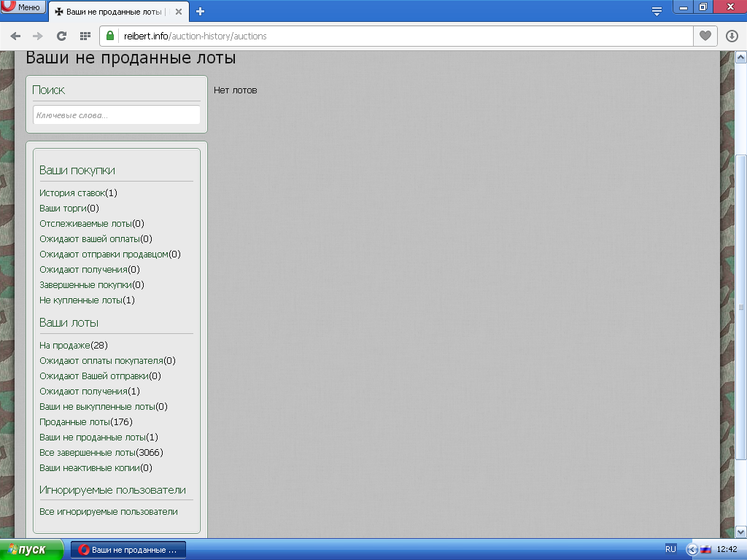The width and height of the screenshot is (747, 560).
Task: Click the Ключевые слова search field
Action: pyautogui.click(x=117, y=115)
